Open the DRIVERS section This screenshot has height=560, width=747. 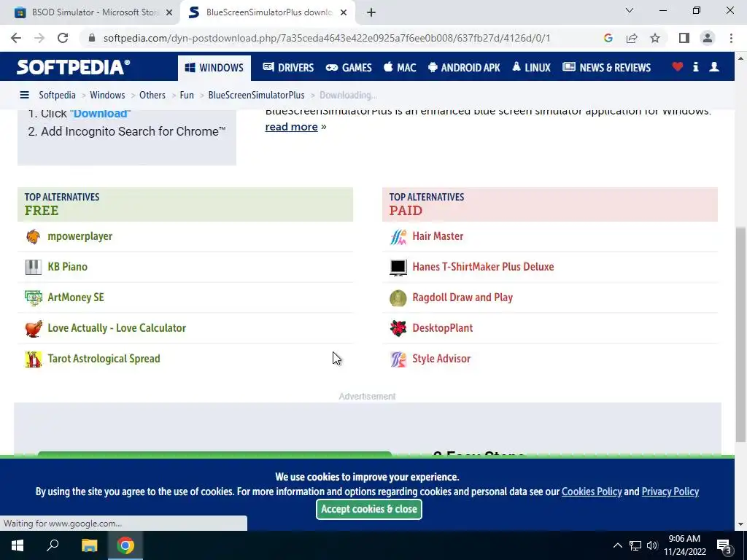288,68
